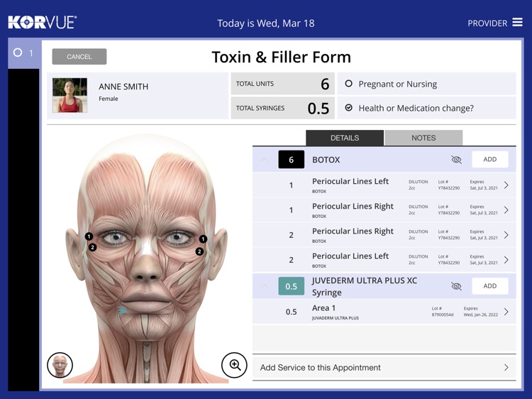The width and height of the screenshot is (532, 399).
Task: Click the circle icon in the sidebar tab
Action: click(18, 53)
